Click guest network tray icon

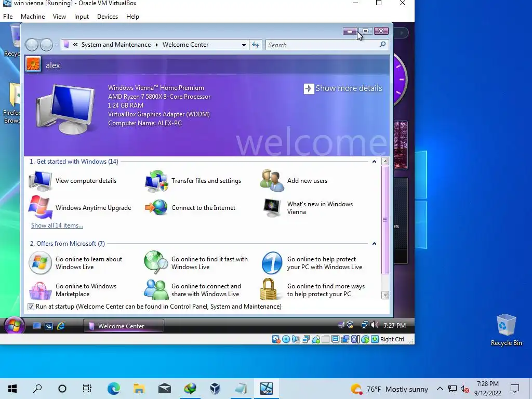(x=365, y=325)
